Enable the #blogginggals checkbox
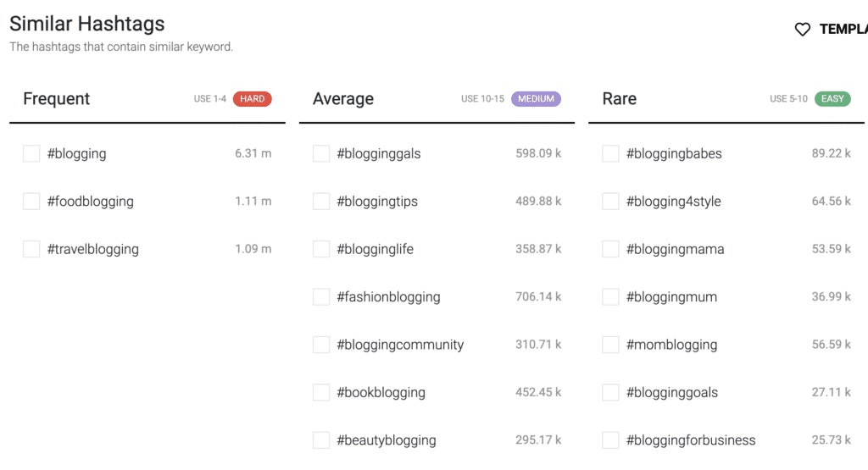 [x=321, y=153]
